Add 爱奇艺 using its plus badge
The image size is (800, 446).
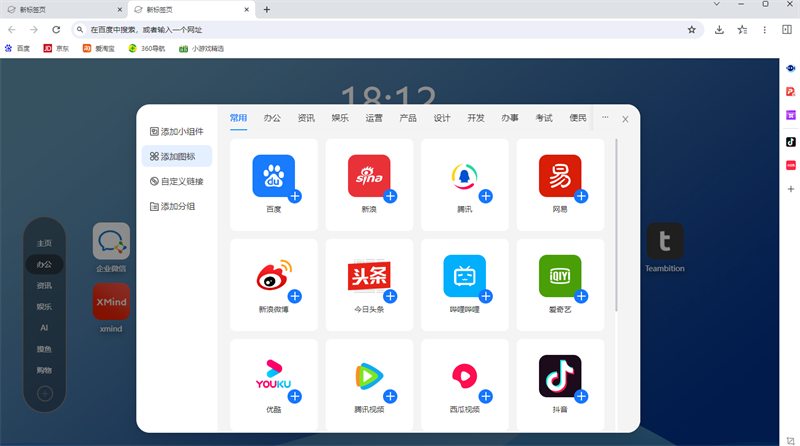581,296
